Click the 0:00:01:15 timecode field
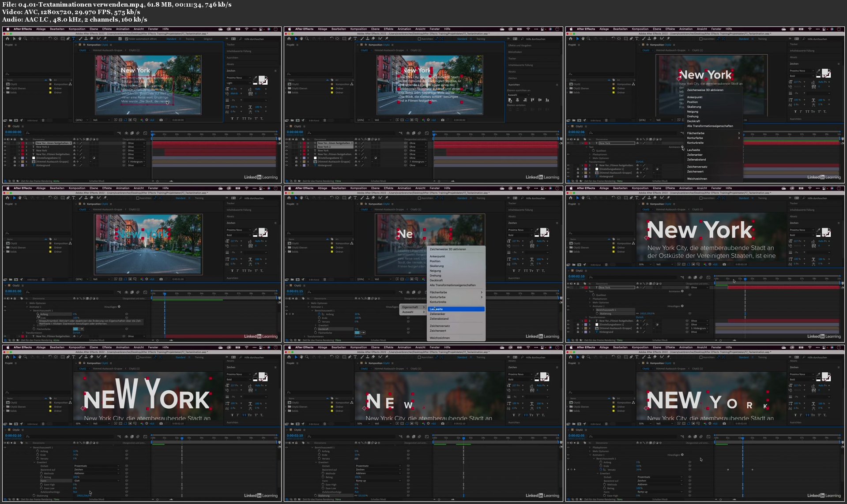The width and height of the screenshot is (847, 504). (x=295, y=291)
